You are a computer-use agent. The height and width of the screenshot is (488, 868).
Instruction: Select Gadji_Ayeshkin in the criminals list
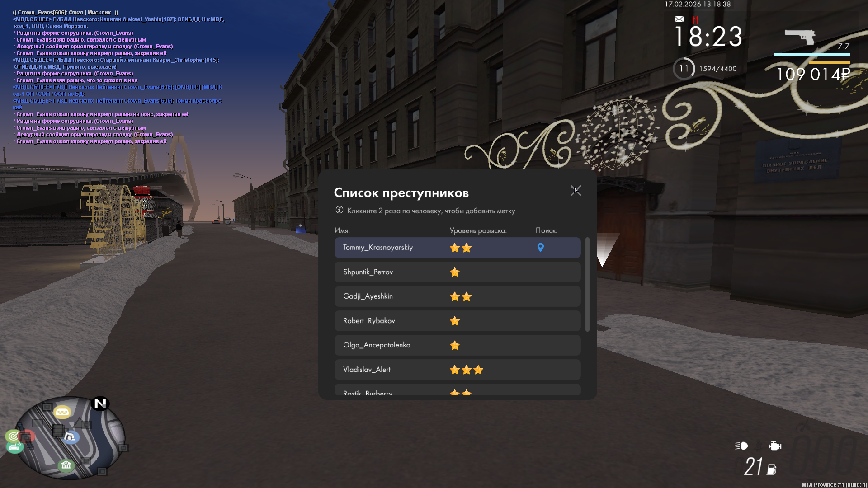(x=457, y=296)
